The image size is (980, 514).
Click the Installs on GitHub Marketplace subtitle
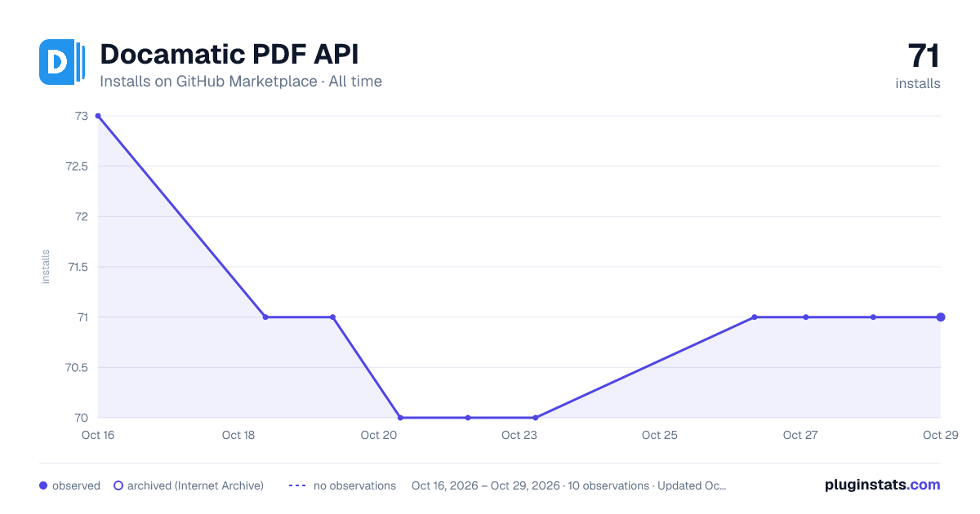click(x=241, y=82)
